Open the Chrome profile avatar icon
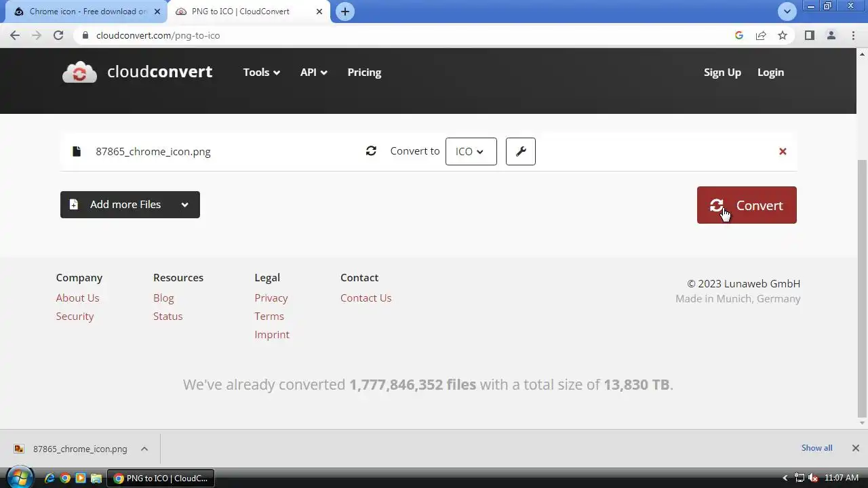868x488 pixels. [831, 35]
